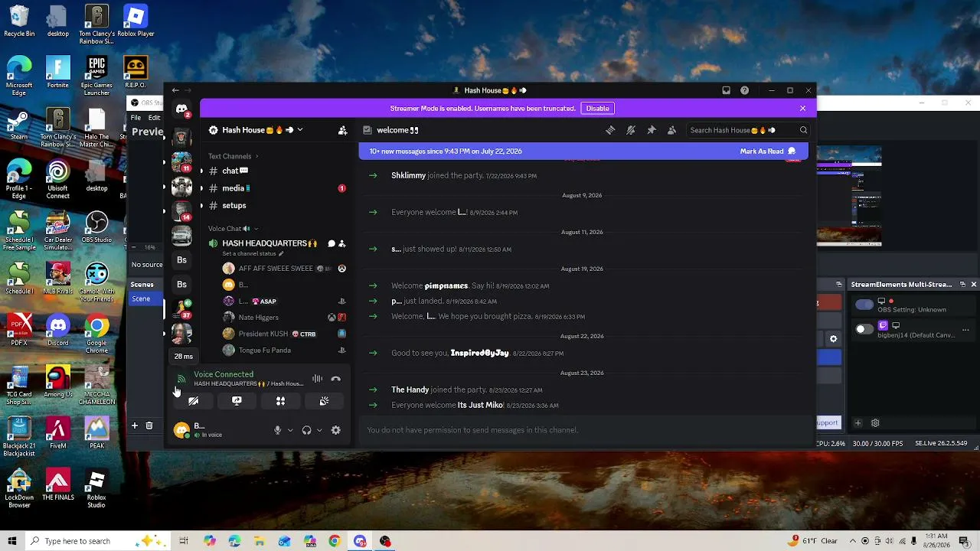This screenshot has height=551, width=980.
Task: Open the soundboard in voice panel
Action: pos(324,401)
